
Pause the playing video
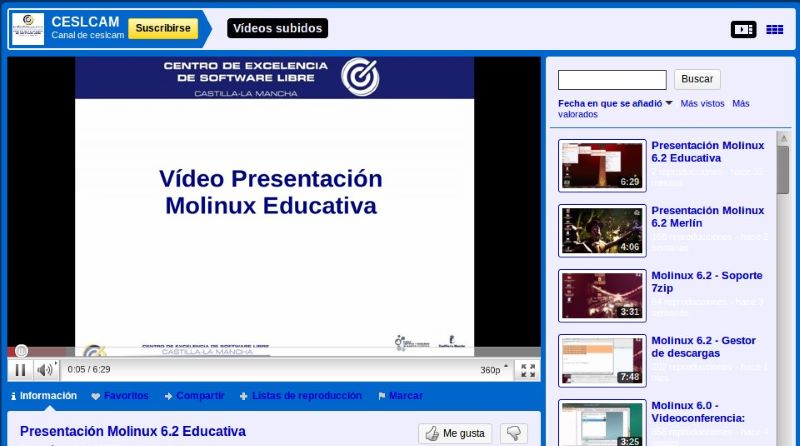[20, 370]
